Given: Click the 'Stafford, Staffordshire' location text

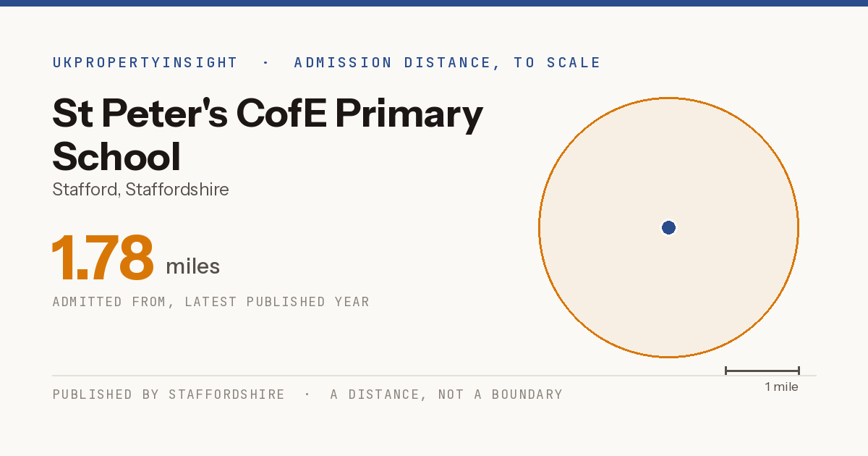Looking at the screenshot, I should pyautogui.click(x=141, y=190).
